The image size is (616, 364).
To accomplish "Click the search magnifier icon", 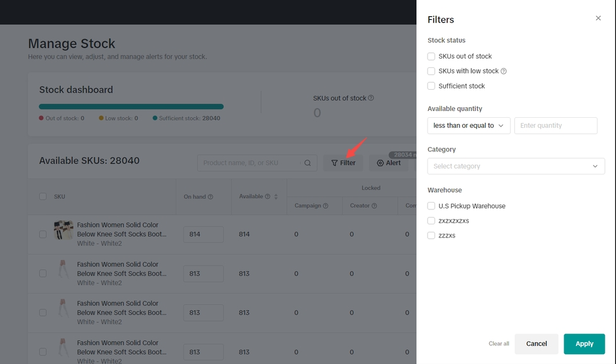I will pyautogui.click(x=307, y=163).
